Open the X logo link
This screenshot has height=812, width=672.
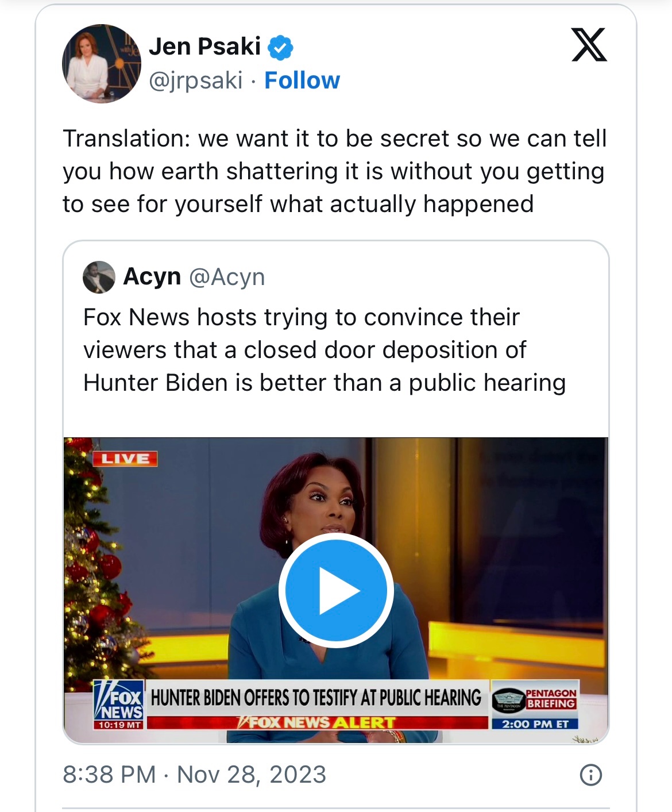[589, 45]
